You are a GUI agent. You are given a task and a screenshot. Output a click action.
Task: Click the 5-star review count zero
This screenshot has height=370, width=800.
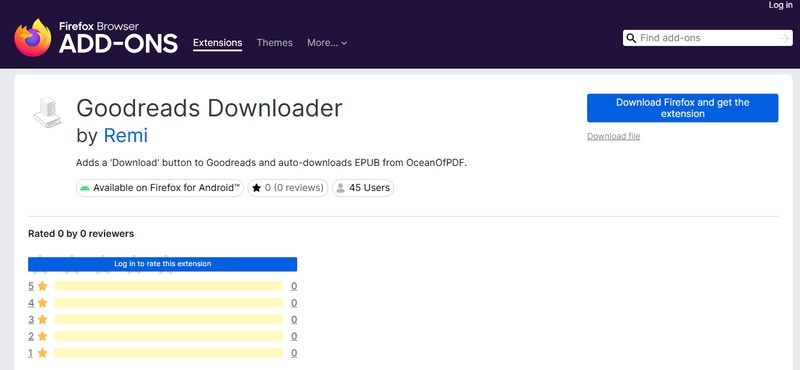(294, 286)
